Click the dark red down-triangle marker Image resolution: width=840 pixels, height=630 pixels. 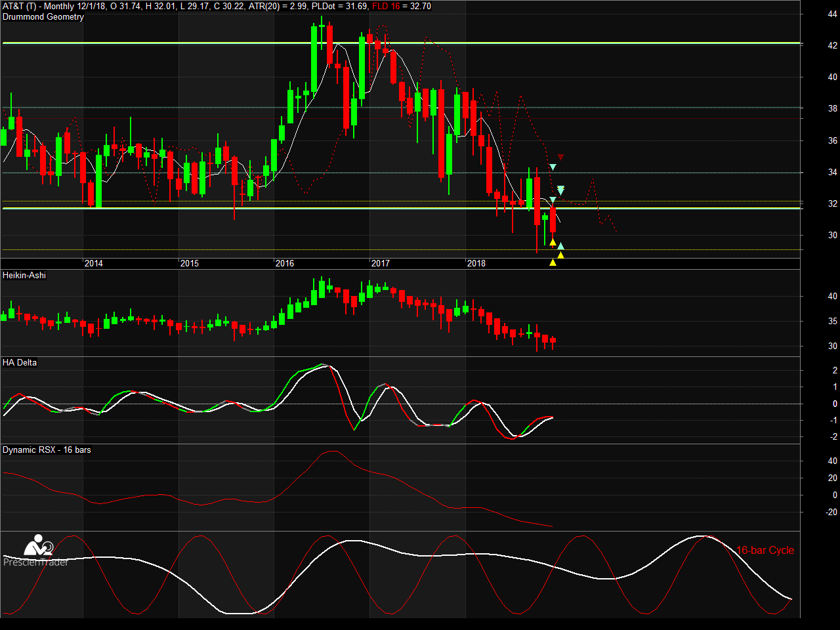(560, 157)
